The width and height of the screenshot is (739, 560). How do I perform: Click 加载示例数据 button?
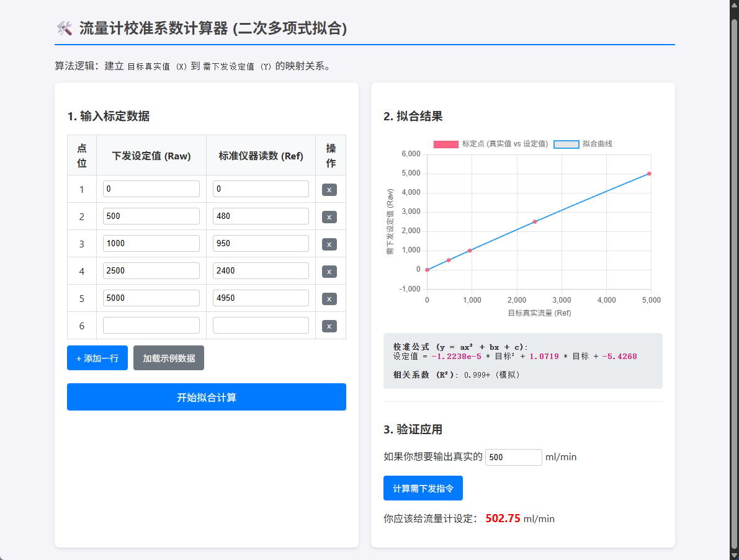[169, 358]
